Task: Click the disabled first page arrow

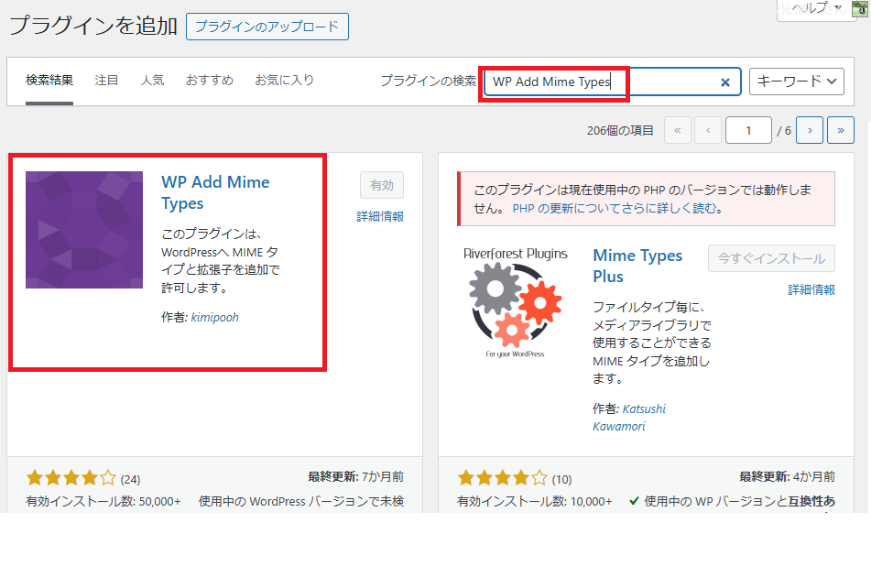Action: tap(678, 130)
